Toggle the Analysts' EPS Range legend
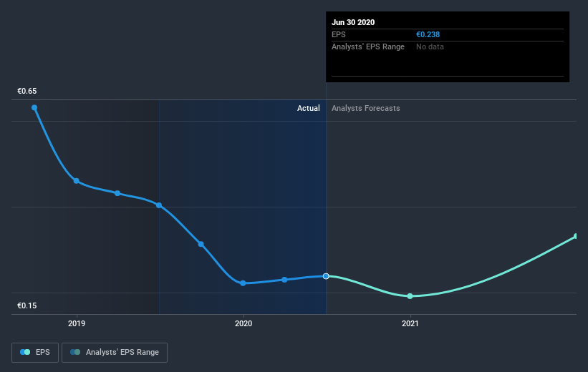588x372 pixels. [x=115, y=352]
